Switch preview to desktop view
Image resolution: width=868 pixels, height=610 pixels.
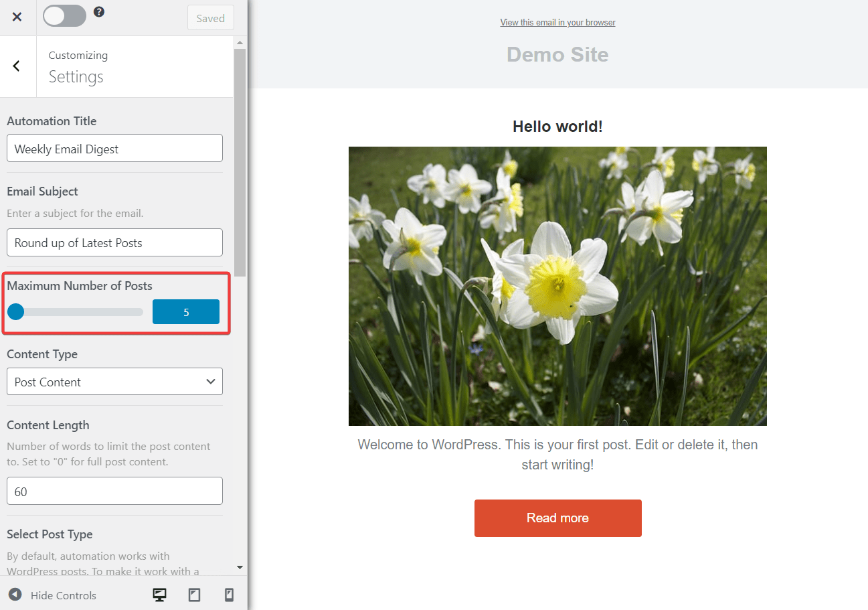coord(159,595)
